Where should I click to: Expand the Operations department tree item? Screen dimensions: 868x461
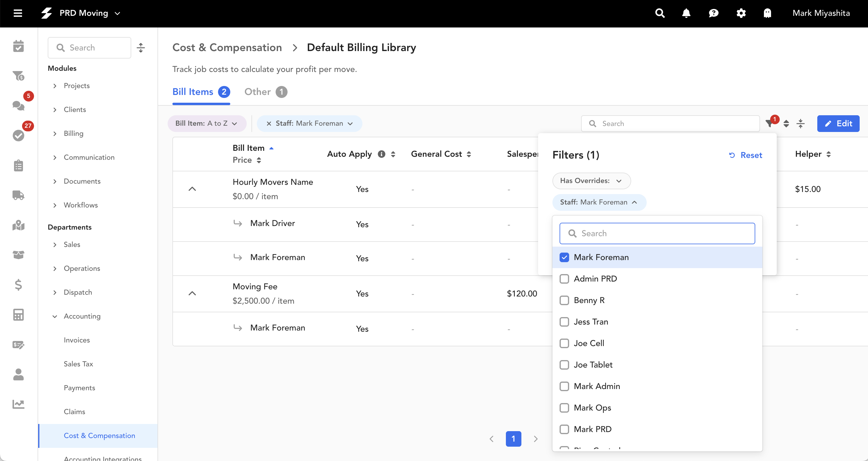55,268
